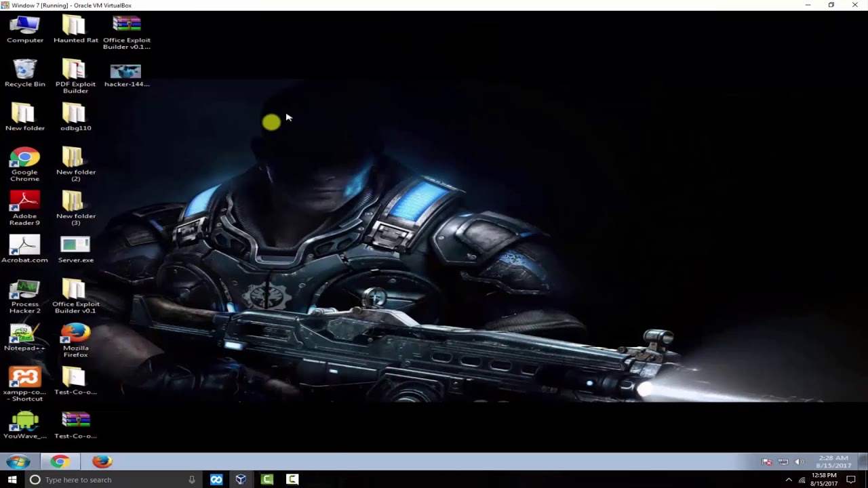This screenshot has width=868, height=488.
Task: Launch Adobe Reader 9 shortcut
Action: 24,209
